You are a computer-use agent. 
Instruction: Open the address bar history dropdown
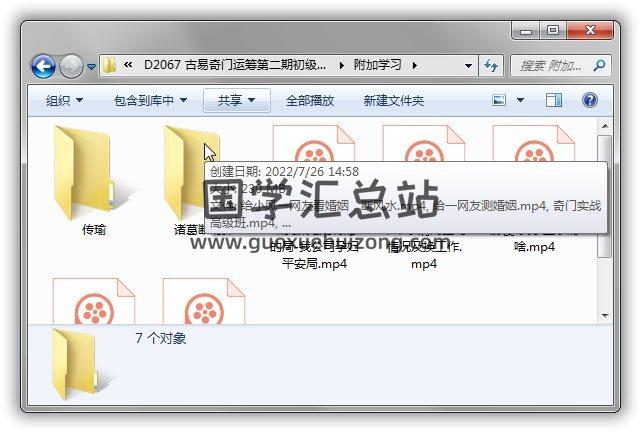click(468, 65)
